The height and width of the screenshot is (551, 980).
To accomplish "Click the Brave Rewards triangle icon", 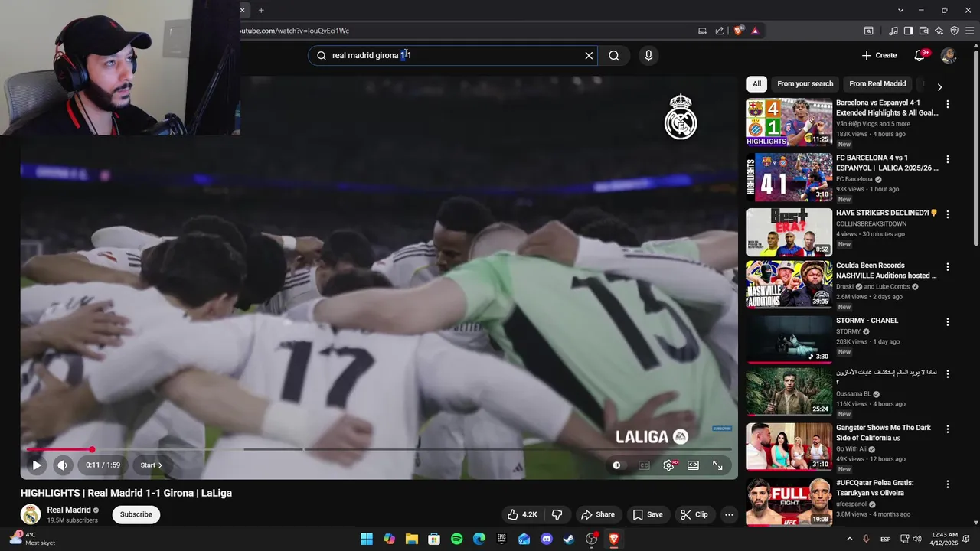I will coord(755,31).
